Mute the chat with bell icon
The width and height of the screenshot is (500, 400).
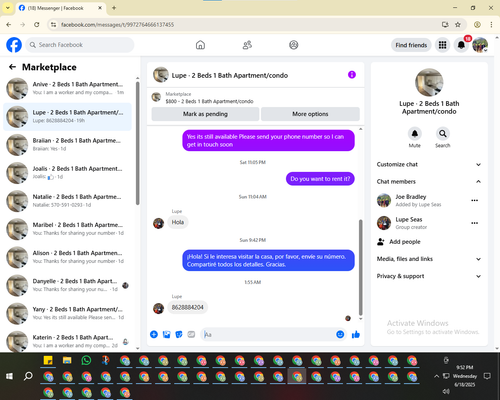[415, 134]
